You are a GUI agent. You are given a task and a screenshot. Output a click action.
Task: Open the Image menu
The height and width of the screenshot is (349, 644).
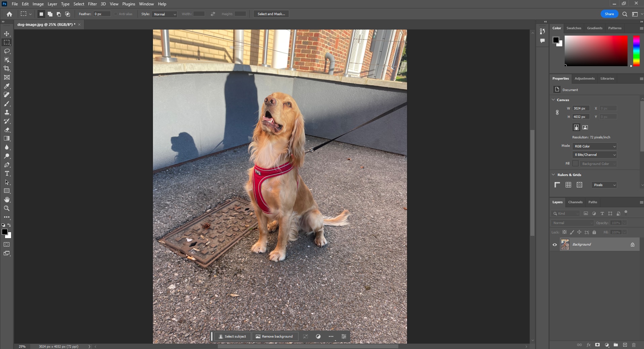[x=38, y=4]
